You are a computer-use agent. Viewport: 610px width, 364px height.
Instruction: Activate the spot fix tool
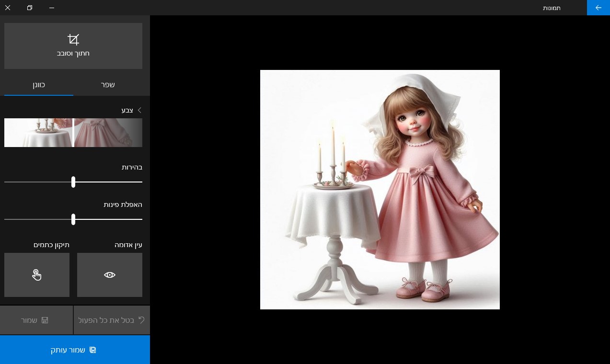coord(37,275)
